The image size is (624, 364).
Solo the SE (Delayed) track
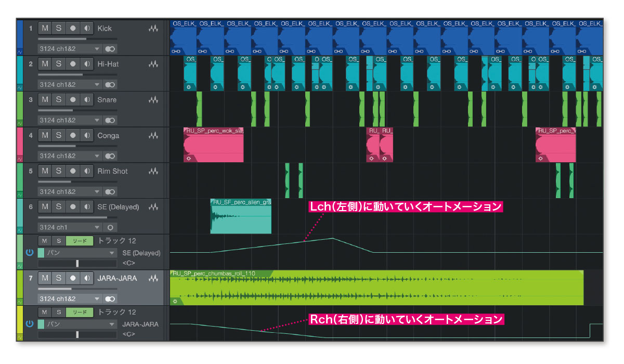(59, 206)
